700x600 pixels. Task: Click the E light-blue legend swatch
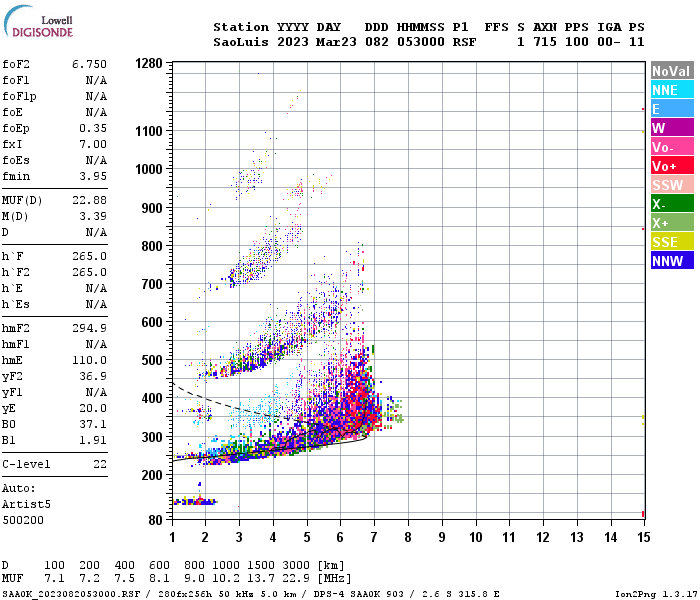tap(672, 109)
